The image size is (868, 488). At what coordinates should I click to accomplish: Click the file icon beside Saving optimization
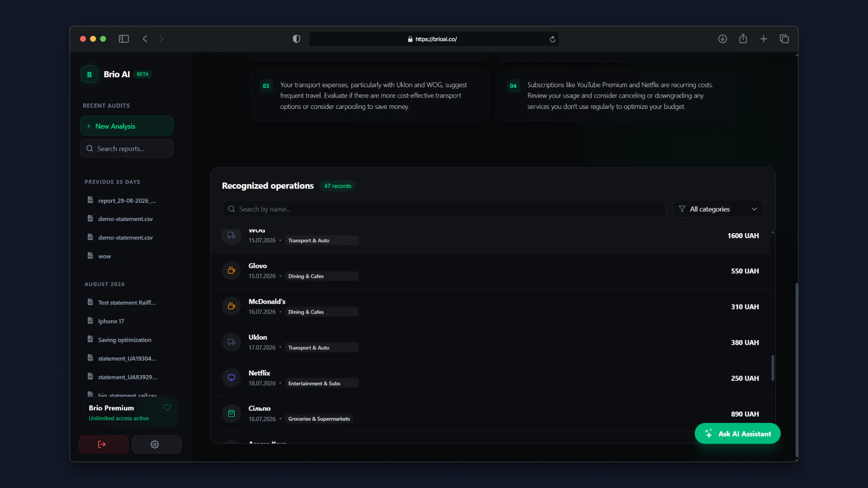click(90, 339)
